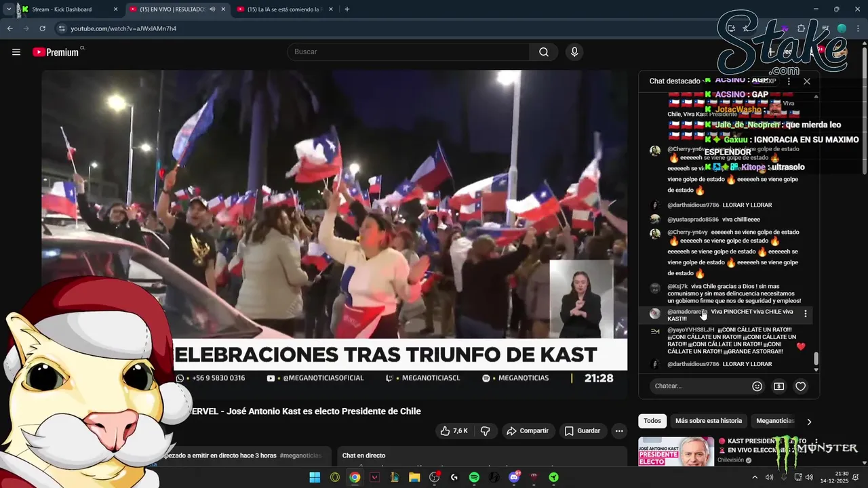Open Discord from the taskbar
The height and width of the screenshot is (488, 868).
click(x=514, y=477)
